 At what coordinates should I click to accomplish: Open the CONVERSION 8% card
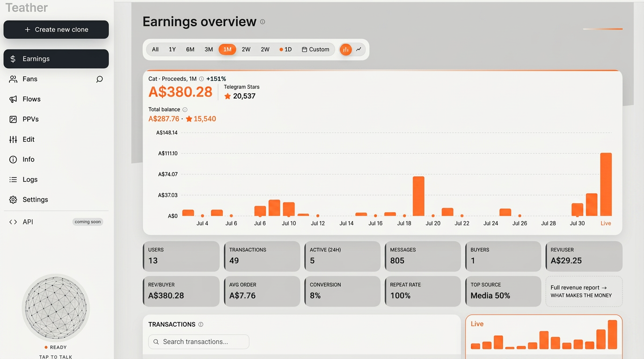[x=342, y=291]
